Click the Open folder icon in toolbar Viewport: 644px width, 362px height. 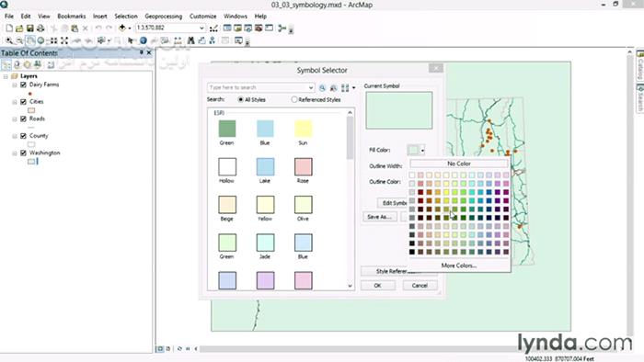click(19, 28)
